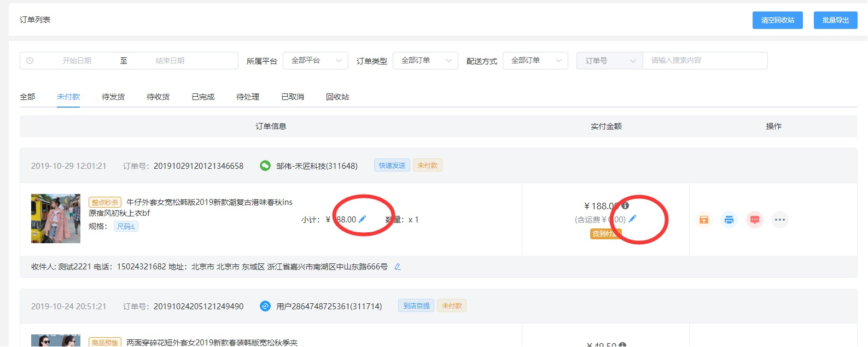Click the WeChat icon beside 邹伟-禾匠科技
This screenshot has width=868, height=347.
pos(265,166)
